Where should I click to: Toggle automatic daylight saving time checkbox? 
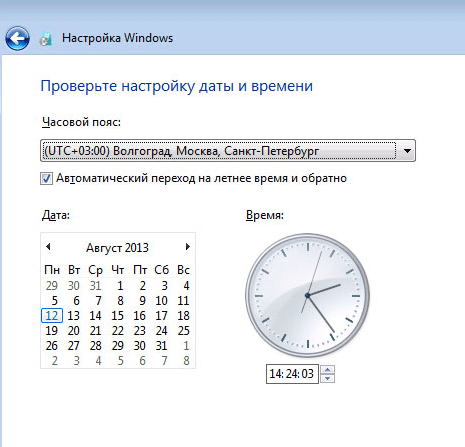pyautogui.click(x=46, y=178)
